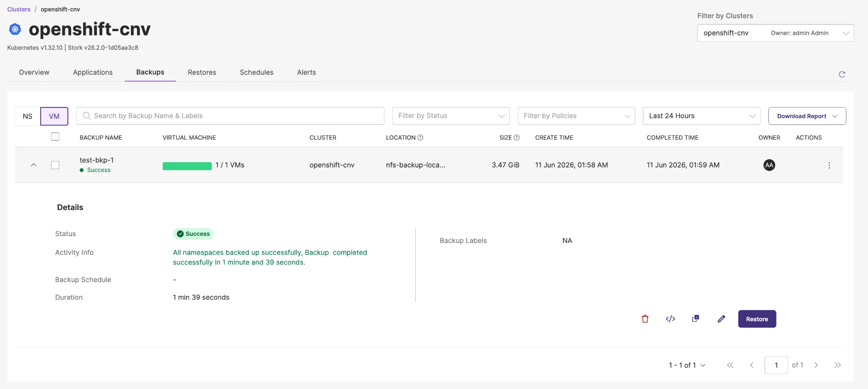Duplicate the backup using copy icon

coord(696,318)
